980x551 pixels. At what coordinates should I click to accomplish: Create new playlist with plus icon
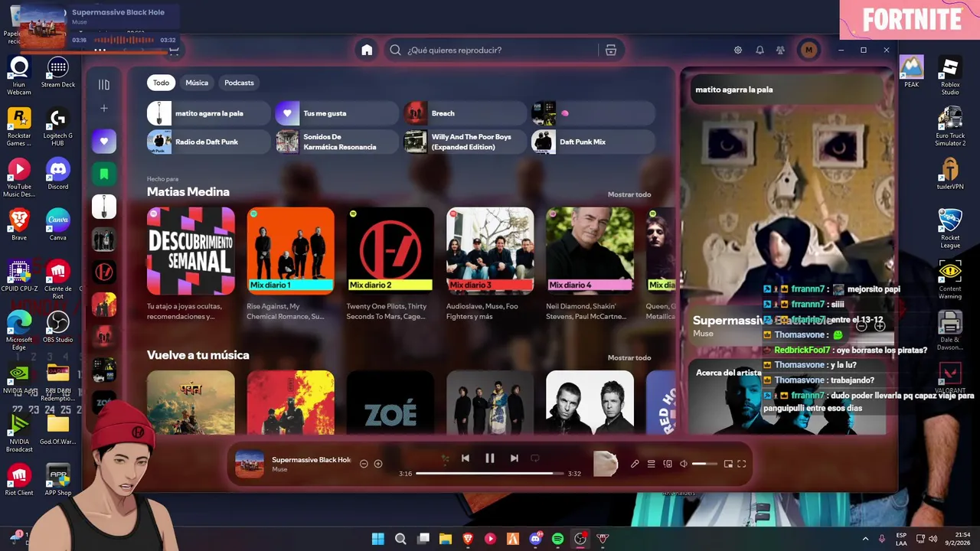coord(104,108)
